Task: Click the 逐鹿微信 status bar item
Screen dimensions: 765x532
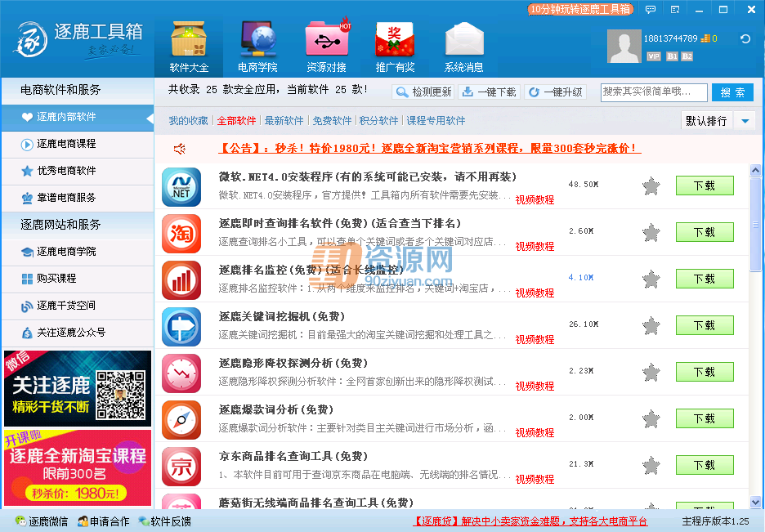Action: click(x=42, y=521)
